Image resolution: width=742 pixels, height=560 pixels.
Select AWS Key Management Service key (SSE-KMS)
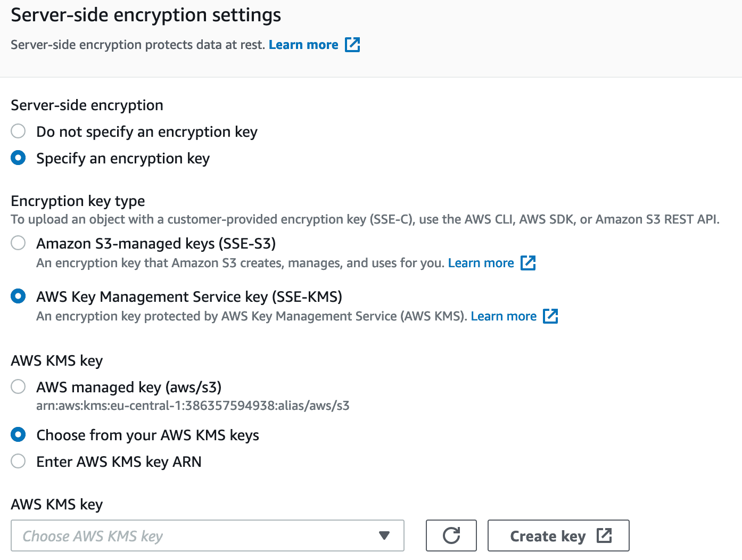point(18,297)
